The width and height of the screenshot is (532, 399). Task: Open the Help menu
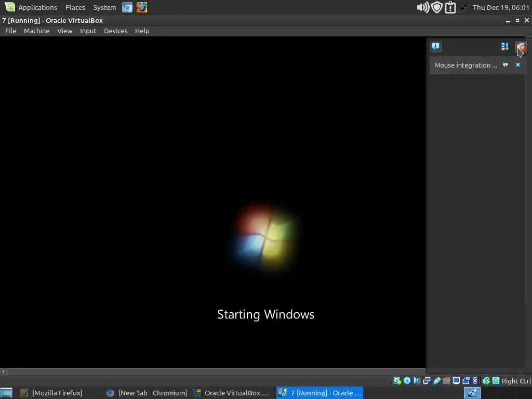coord(142,31)
